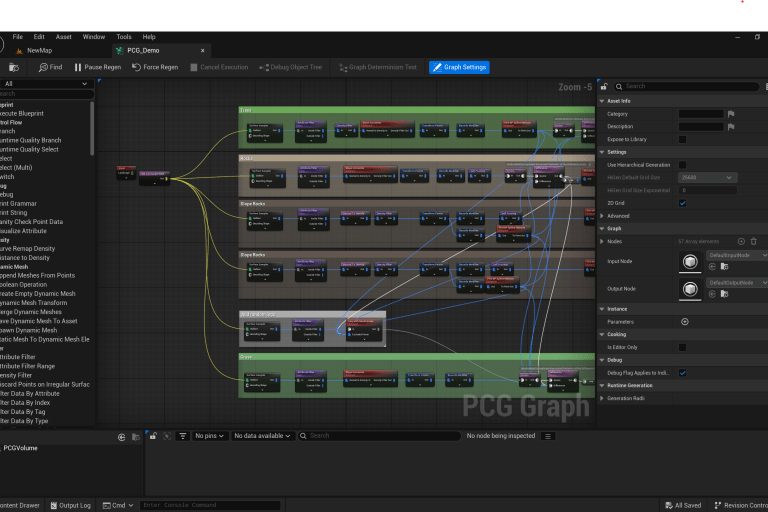768x512 pixels.
Task: Click the Input Node thumbnail
Action: (690, 262)
